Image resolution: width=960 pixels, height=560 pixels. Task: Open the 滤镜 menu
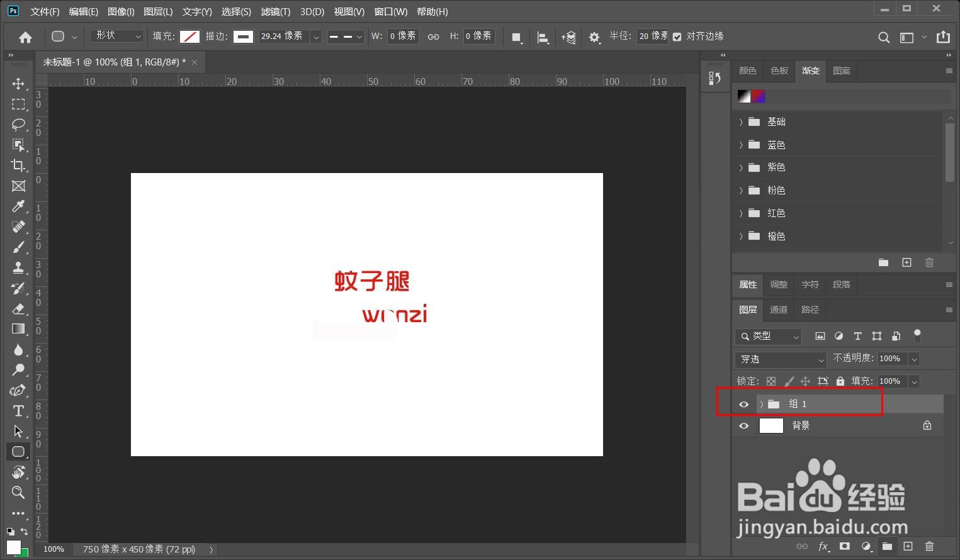coord(275,11)
